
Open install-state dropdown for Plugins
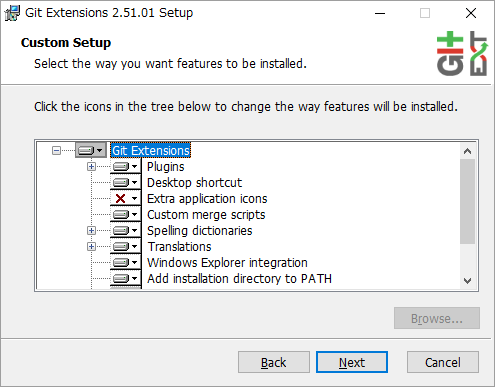(x=126, y=166)
